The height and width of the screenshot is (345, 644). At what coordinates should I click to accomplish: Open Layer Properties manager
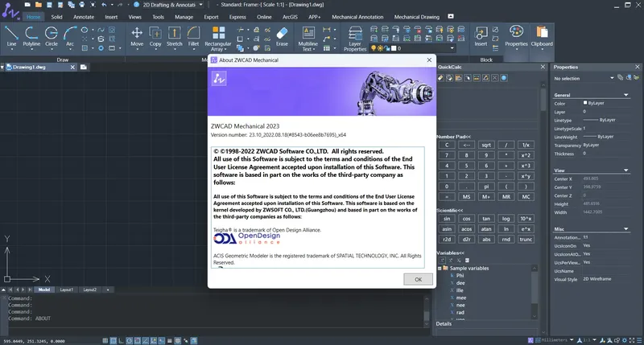[355, 38]
